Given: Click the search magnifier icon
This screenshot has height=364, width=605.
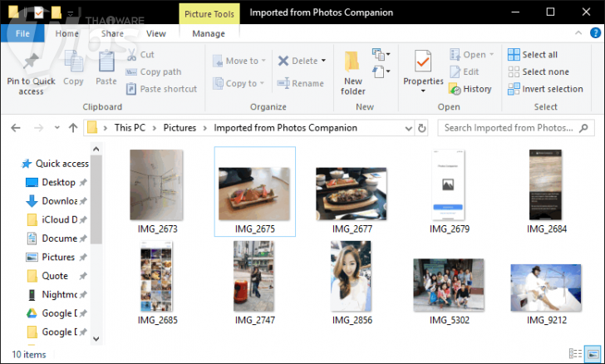Looking at the screenshot, I should [583, 128].
